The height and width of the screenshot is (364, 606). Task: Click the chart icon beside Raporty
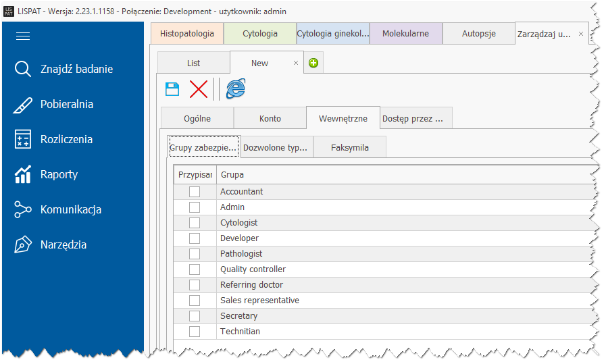(23, 174)
